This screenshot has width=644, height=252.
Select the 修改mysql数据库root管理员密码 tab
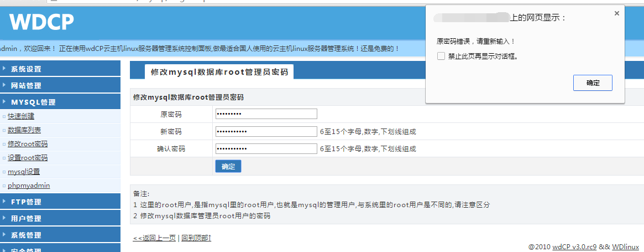pyautogui.click(x=219, y=72)
